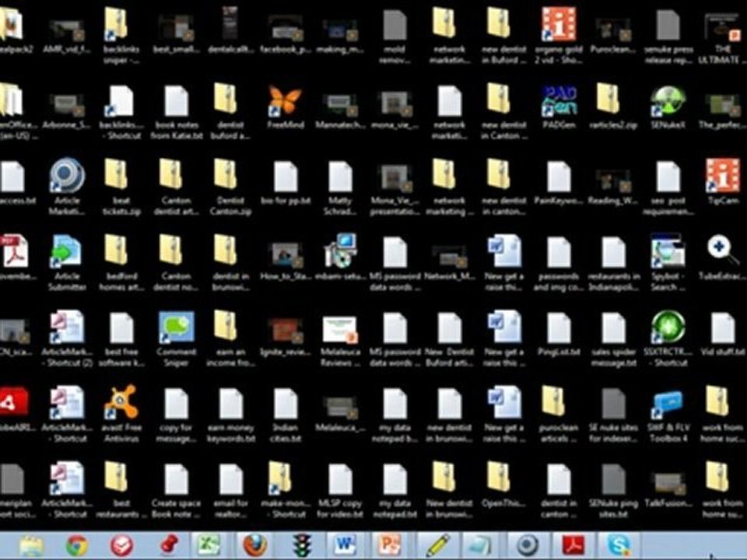The image size is (747, 560).
Task: Click the red pushpin taskbar icon
Action: tap(168, 545)
